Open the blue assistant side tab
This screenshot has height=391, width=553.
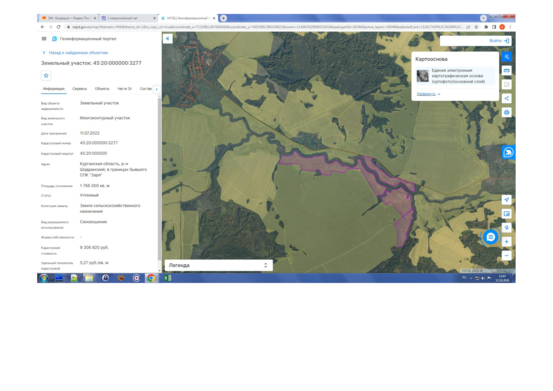pyautogui.click(x=508, y=152)
